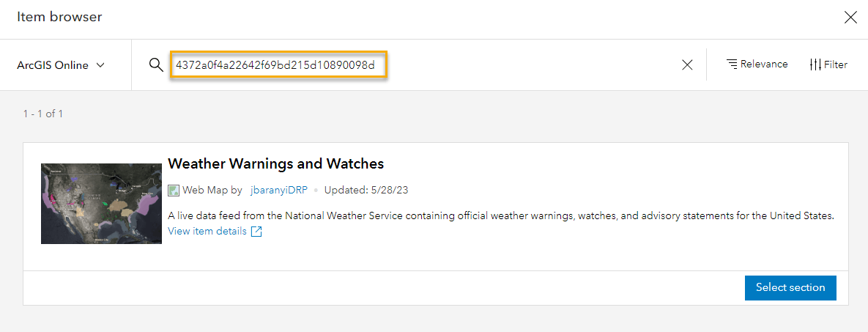Open the Relevance sort menu label
Image resolution: width=868 pixels, height=332 pixels.
click(764, 64)
